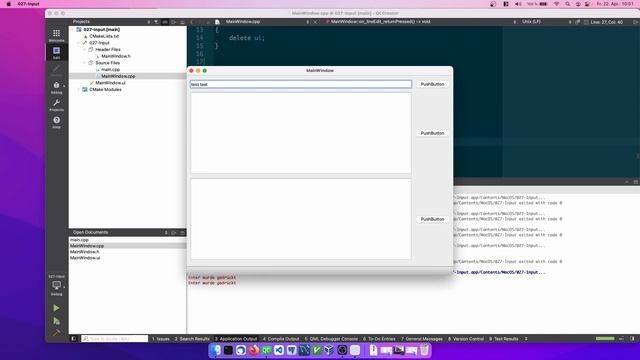Run the project with the green play button
This screenshot has width=640, height=360.
click(x=56, y=308)
